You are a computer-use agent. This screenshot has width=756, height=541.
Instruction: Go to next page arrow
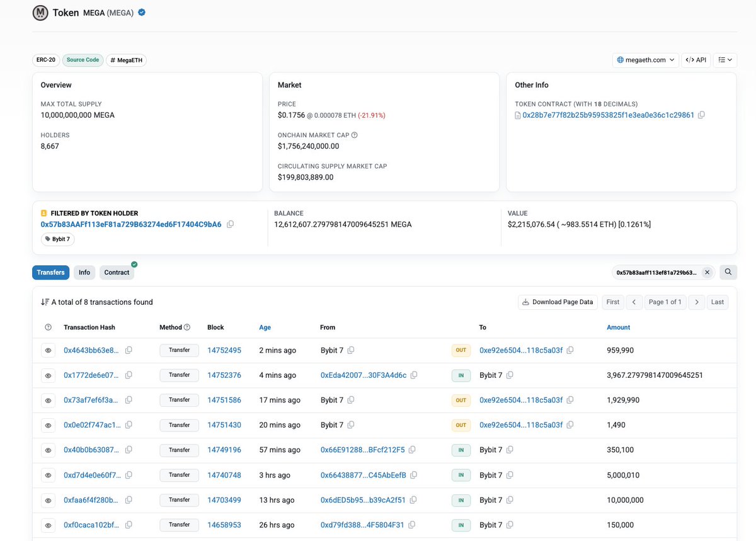(696, 302)
